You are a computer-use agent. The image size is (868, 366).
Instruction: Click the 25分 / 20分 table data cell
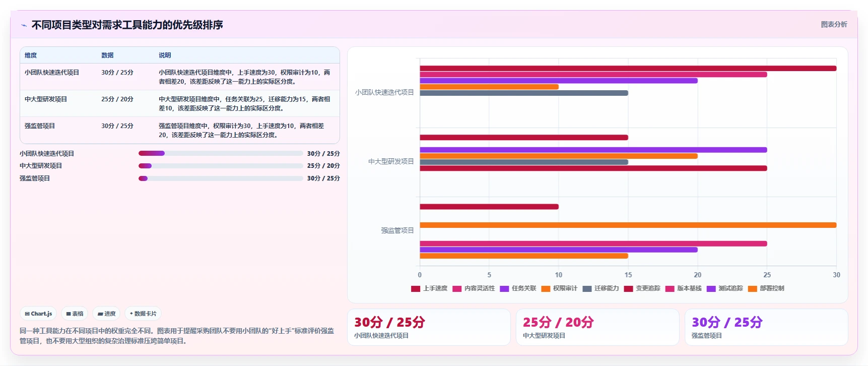[117, 99]
